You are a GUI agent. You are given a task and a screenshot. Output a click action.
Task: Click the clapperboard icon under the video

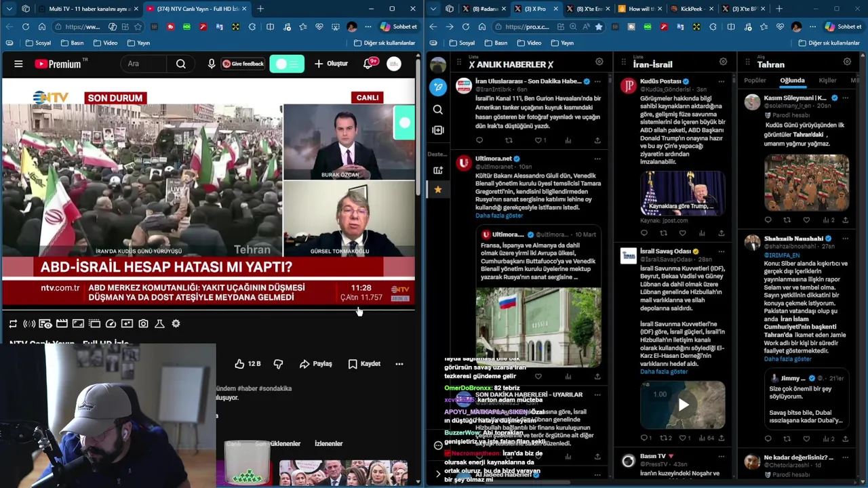62,324
